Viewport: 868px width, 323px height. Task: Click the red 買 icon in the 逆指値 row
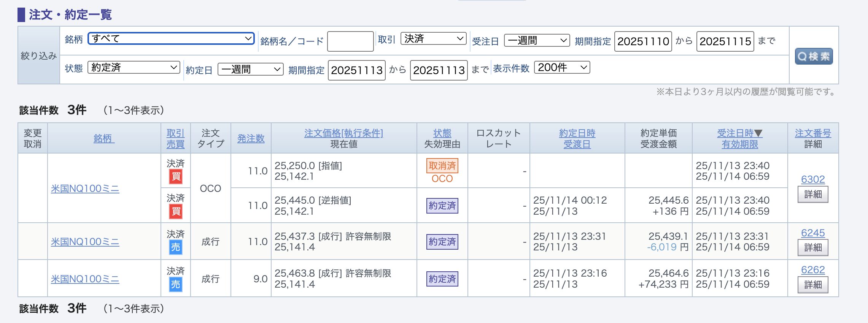point(176,211)
